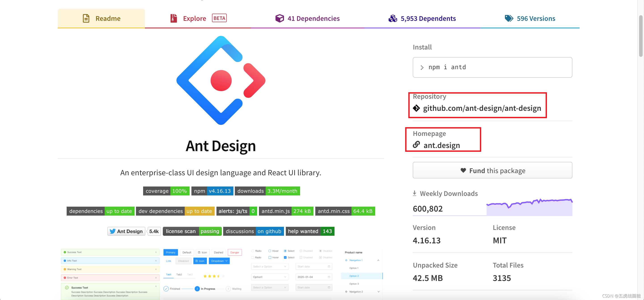Toggle the checked 'Select' checkbox in preview
The width and height of the screenshot is (644, 300).
pyautogui.click(x=285, y=257)
